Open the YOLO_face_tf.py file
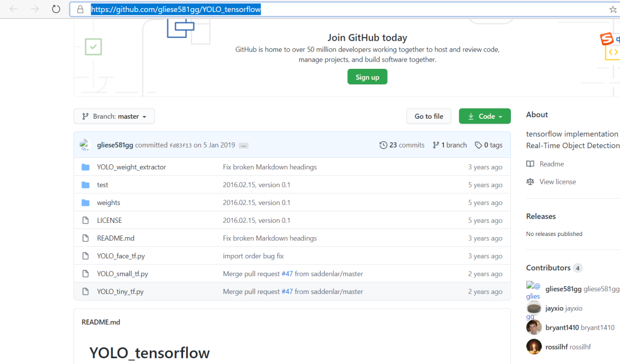The image size is (620, 364). 121,256
